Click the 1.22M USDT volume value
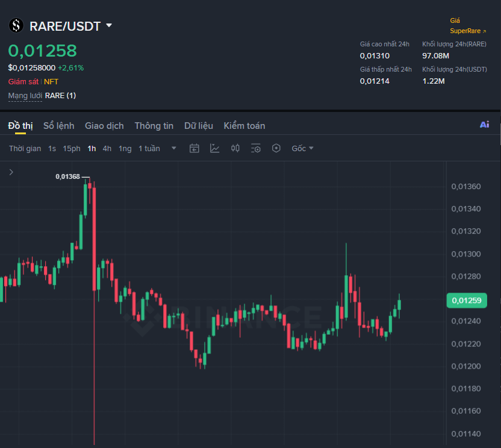 click(x=434, y=81)
